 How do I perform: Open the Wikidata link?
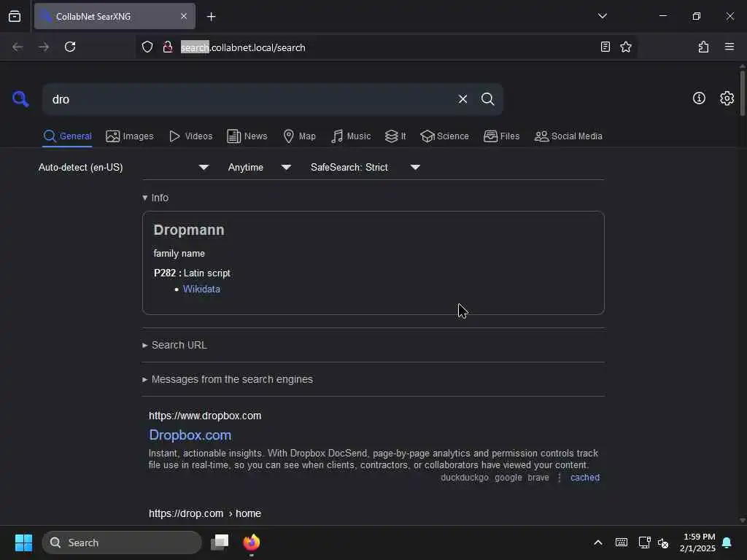(x=201, y=289)
